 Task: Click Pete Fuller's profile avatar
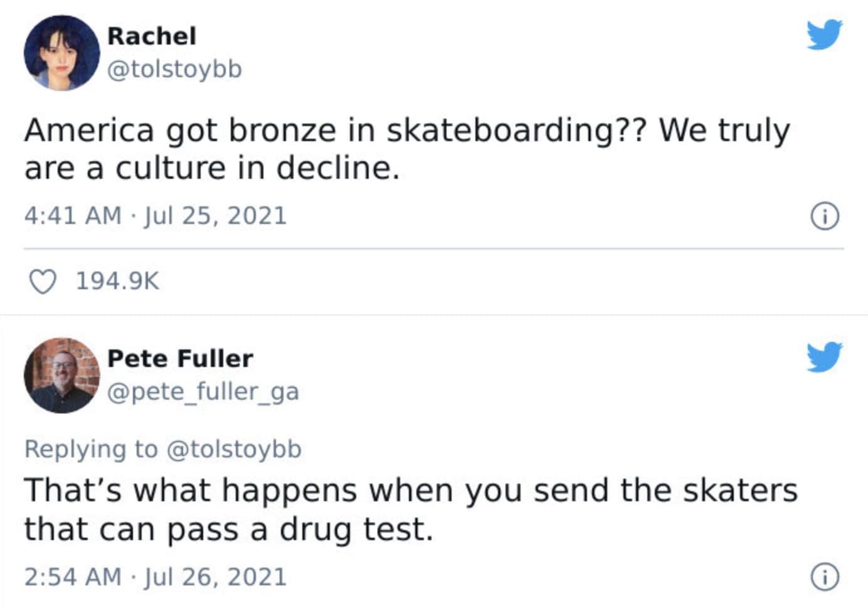[x=63, y=376]
